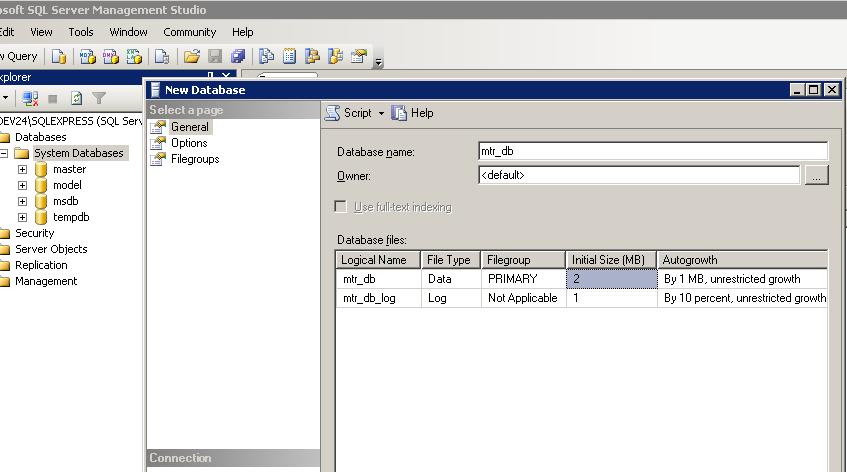Open the Community menu
This screenshot has height=472, width=847.
[190, 32]
